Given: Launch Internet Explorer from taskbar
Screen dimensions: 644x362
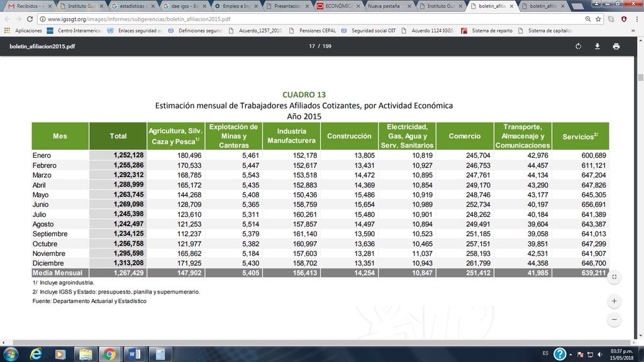Looking at the screenshot, I should pyautogui.click(x=36, y=354).
